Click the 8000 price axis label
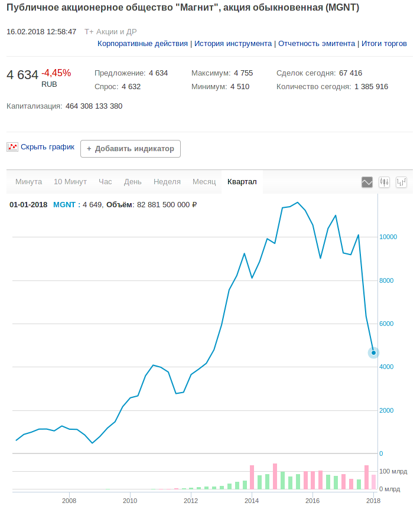The height and width of the screenshot is (506, 420). click(386, 280)
